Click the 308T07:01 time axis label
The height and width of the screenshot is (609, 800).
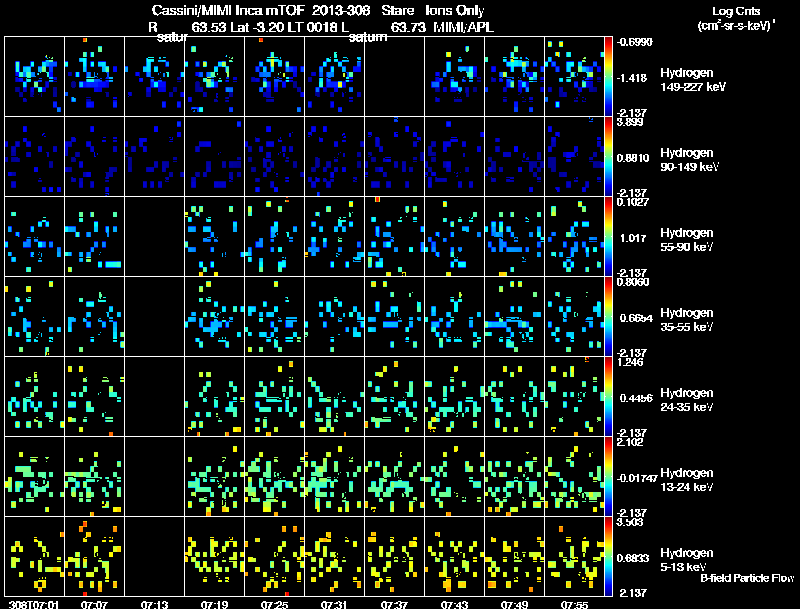34,604
